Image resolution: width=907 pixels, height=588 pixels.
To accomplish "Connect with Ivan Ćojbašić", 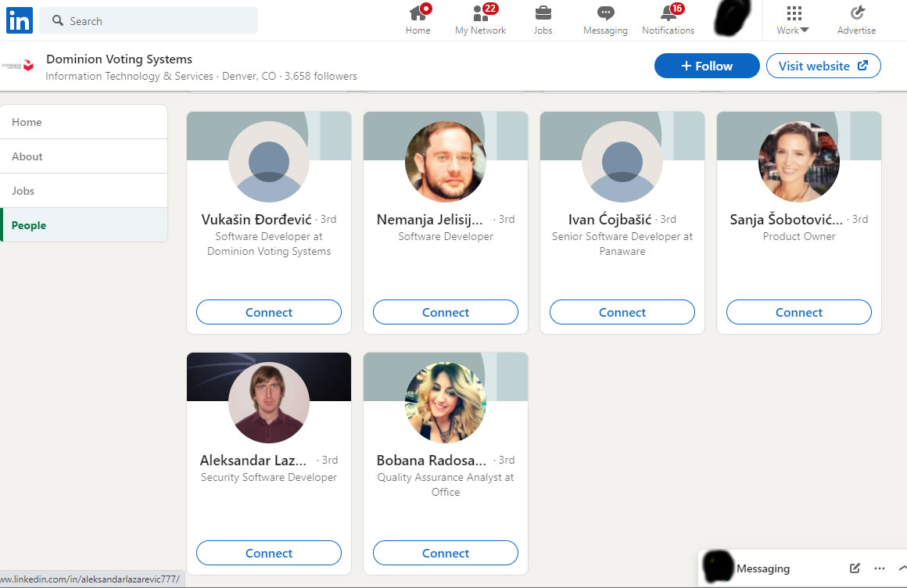I will tap(622, 313).
